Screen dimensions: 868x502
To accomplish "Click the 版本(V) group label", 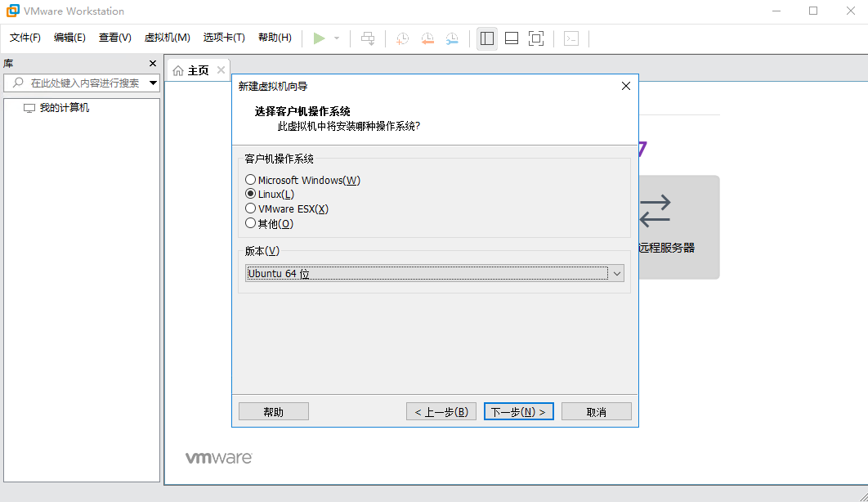I will [x=262, y=251].
